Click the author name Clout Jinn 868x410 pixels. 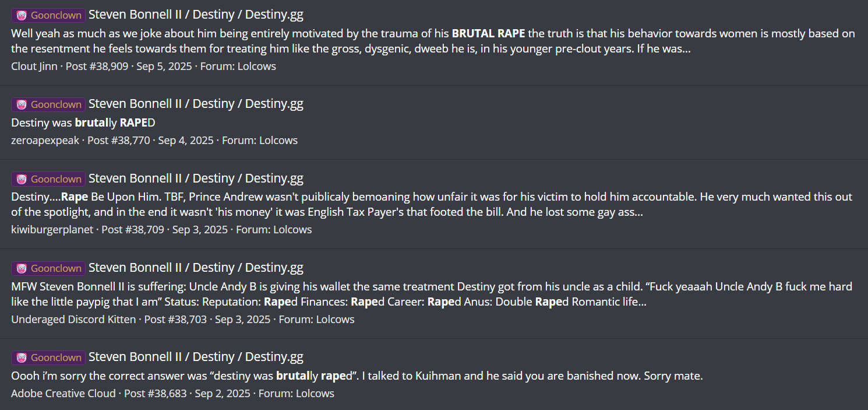pos(34,66)
